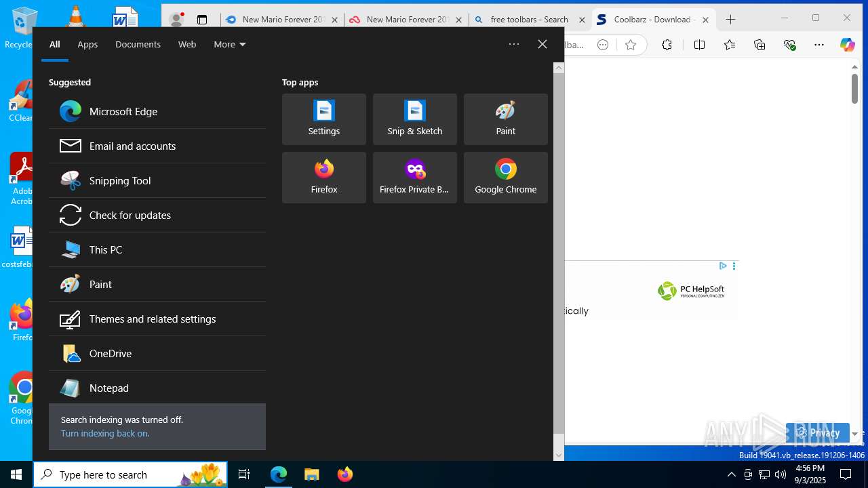This screenshot has width=868, height=488.
Task: Add this page to Edge favorites star
Action: tap(631, 45)
